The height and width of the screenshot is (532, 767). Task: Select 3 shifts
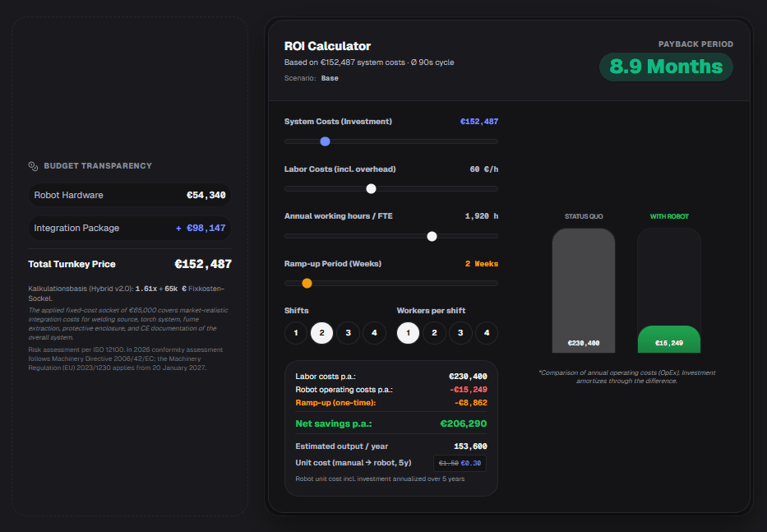(348, 333)
